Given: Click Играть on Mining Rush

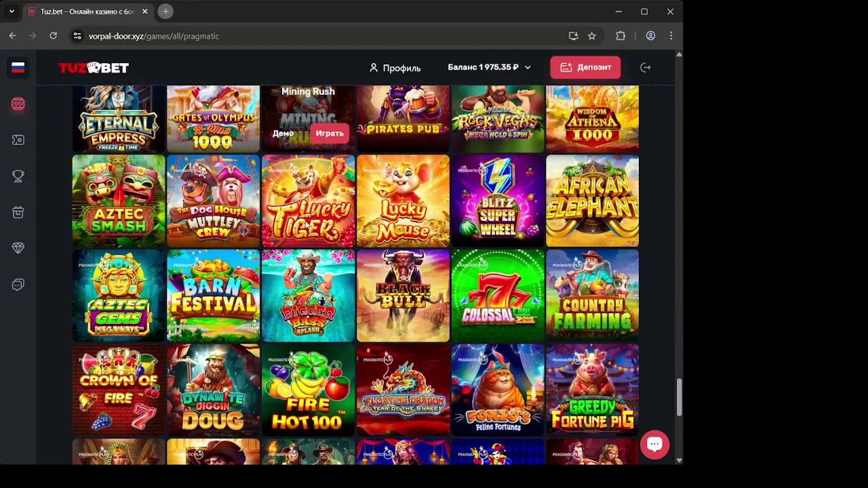Looking at the screenshot, I should coord(330,133).
